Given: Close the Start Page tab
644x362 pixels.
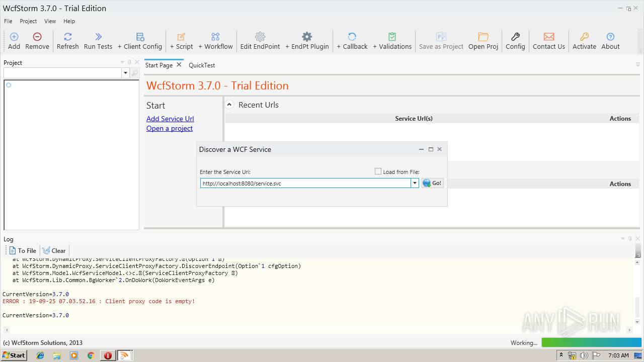Looking at the screenshot, I should point(179,65).
